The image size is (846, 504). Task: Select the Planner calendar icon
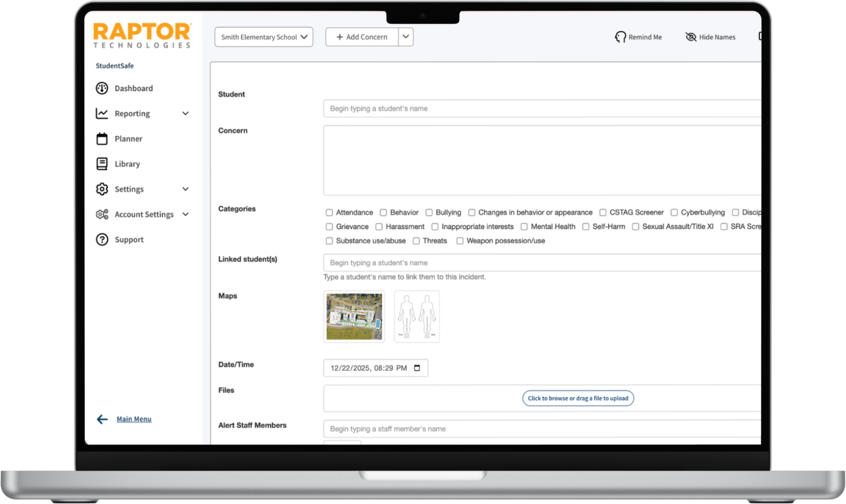click(x=102, y=138)
